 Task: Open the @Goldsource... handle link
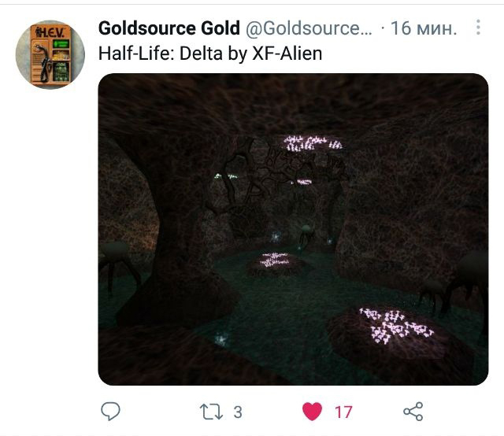pos(309,28)
